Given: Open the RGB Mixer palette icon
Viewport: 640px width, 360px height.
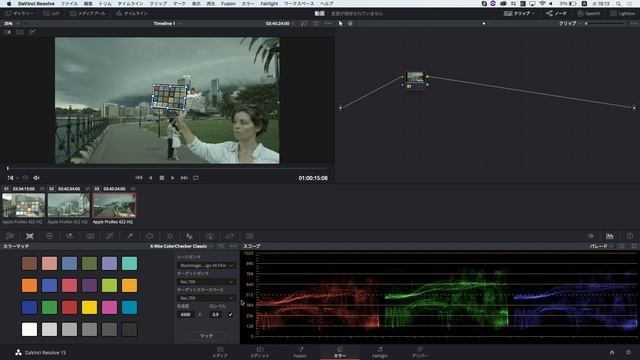Looking at the screenshot, I should [69, 236].
